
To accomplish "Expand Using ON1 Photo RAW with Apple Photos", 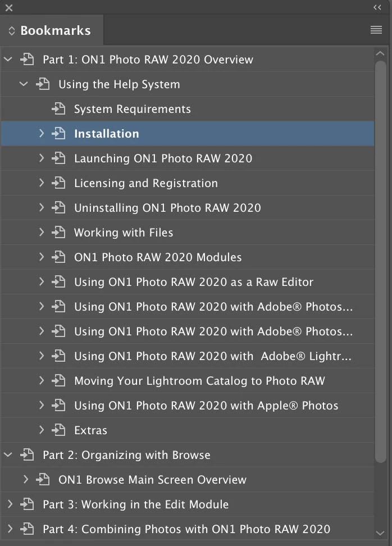I will 42,406.
